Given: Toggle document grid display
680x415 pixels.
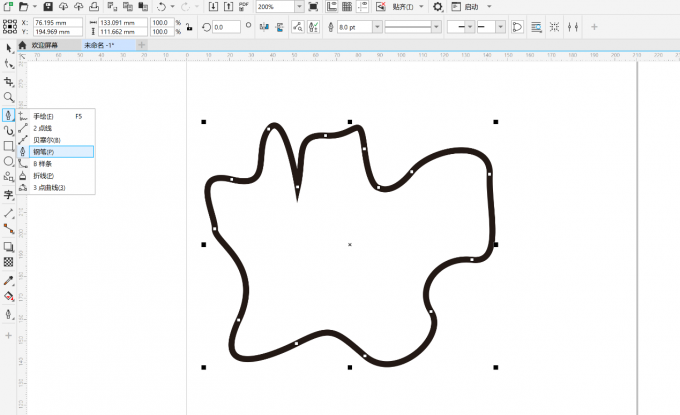Looking at the screenshot, I should (347, 7).
